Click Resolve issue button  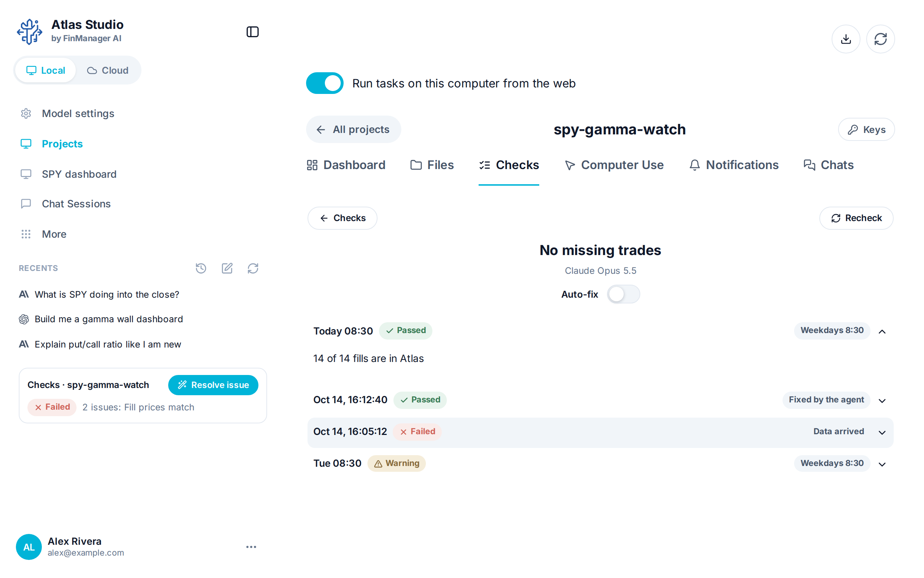tap(213, 385)
